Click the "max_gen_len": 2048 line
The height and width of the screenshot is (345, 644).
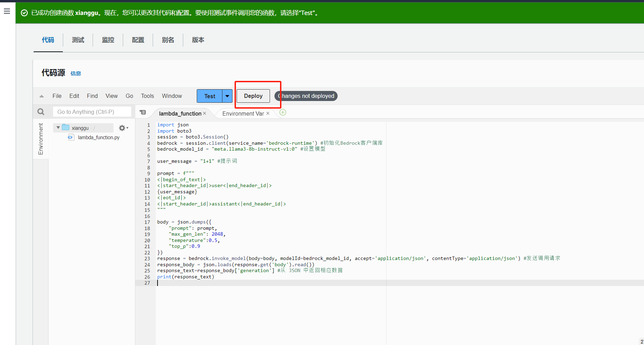pyautogui.click(x=197, y=234)
